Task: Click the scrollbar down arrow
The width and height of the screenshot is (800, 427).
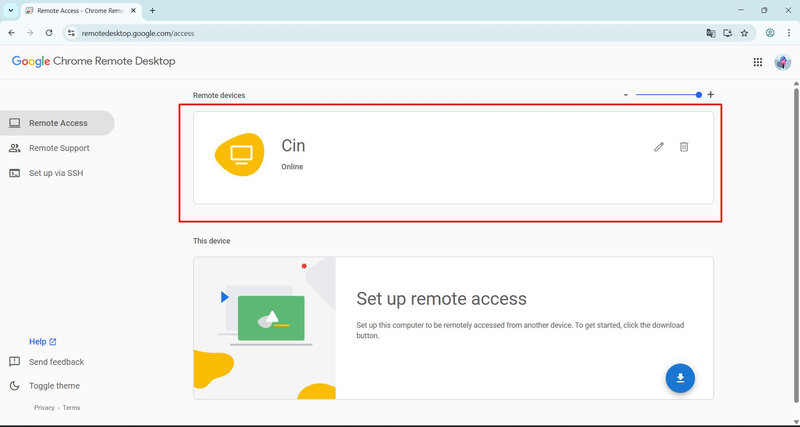Action: click(x=796, y=421)
